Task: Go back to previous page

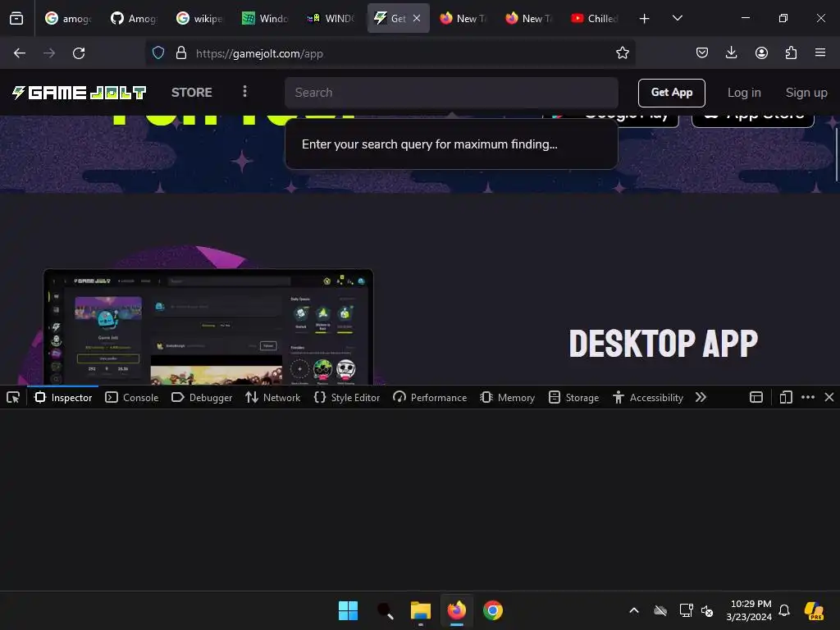Action: click(20, 53)
